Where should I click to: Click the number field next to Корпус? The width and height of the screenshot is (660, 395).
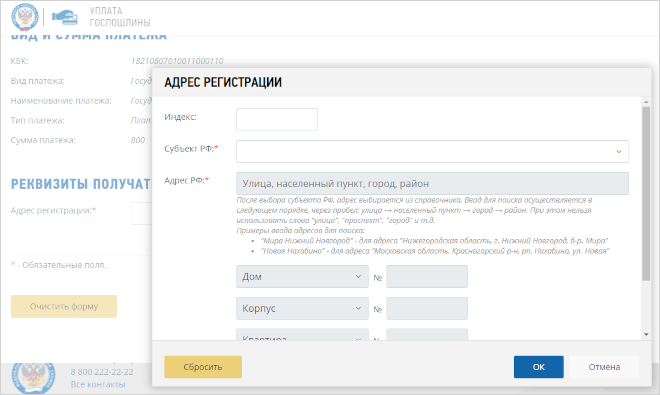(427, 308)
